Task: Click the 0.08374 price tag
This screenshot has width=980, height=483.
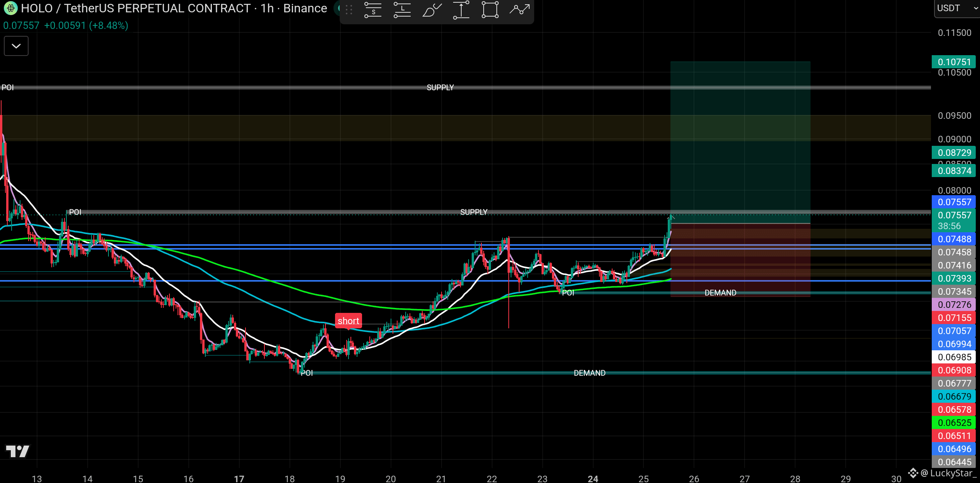Action: pyautogui.click(x=954, y=171)
